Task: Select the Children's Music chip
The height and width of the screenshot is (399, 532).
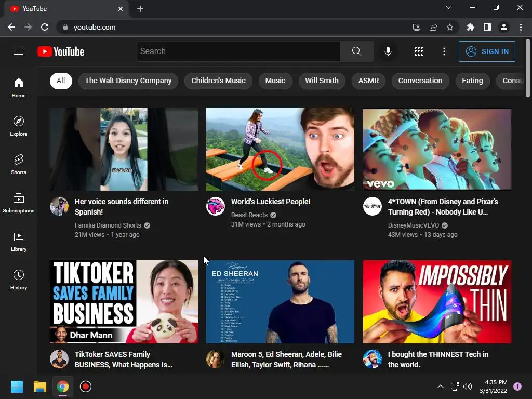Action: point(218,81)
